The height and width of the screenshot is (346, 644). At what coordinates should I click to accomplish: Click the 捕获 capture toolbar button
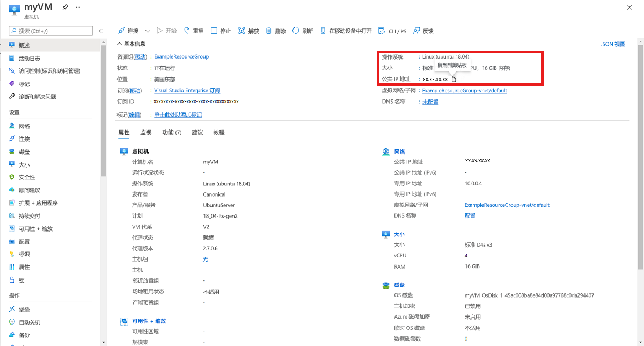click(x=248, y=31)
